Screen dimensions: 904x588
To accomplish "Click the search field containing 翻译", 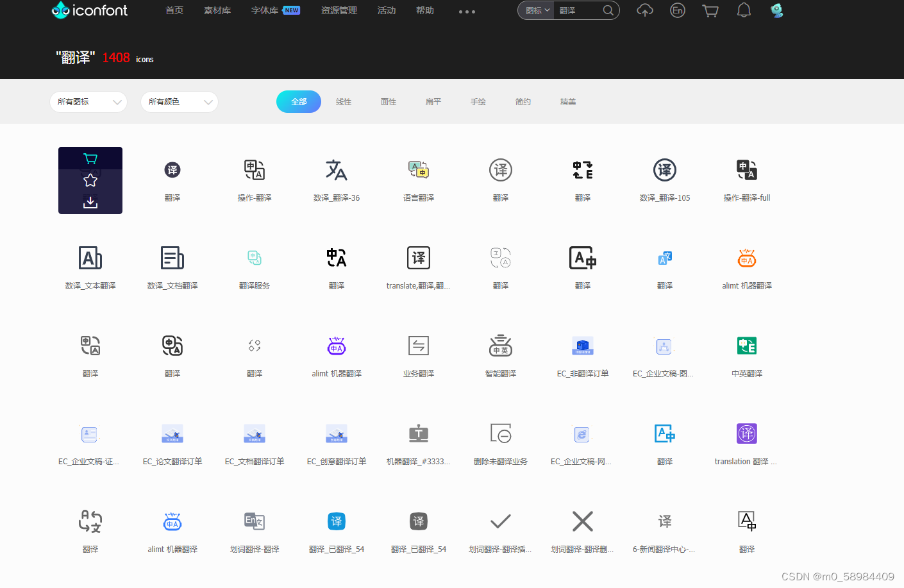I will pyautogui.click(x=578, y=10).
